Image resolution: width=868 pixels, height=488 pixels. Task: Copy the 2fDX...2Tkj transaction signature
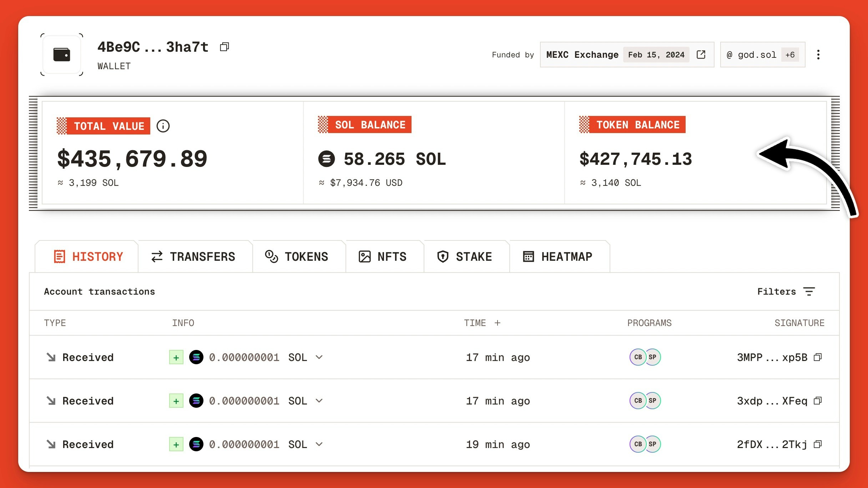pyautogui.click(x=818, y=444)
